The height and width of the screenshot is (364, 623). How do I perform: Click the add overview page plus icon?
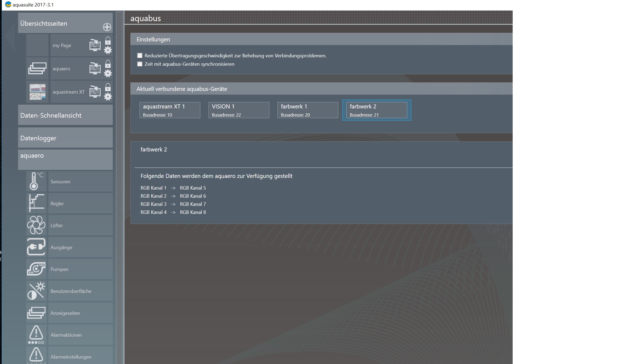[x=107, y=27]
